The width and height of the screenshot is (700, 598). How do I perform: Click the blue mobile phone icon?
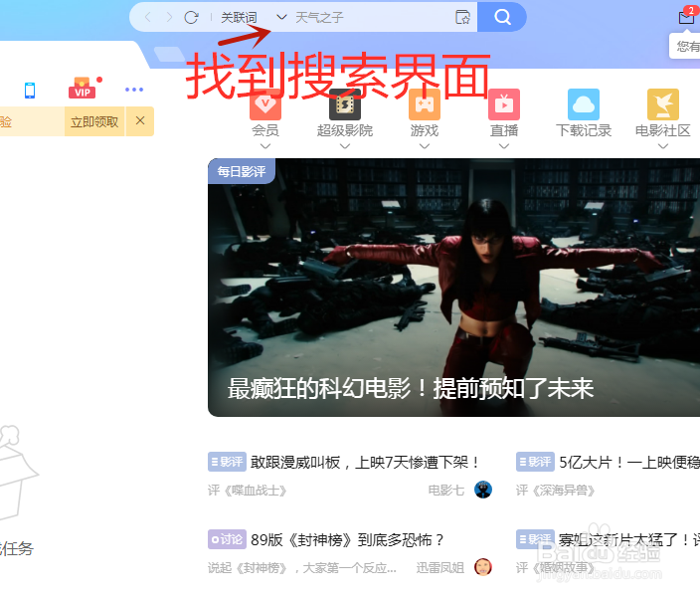pyautogui.click(x=30, y=91)
